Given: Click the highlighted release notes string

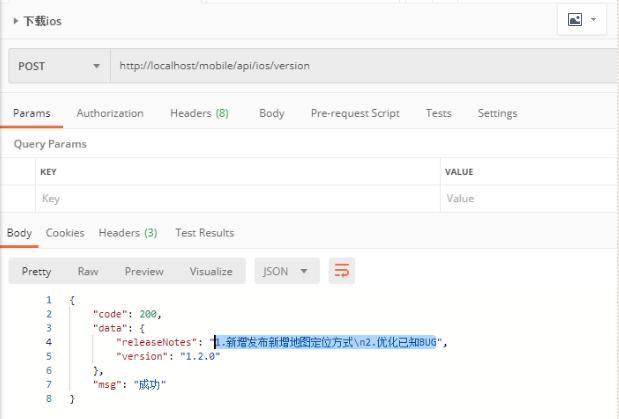Looking at the screenshot, I should coord(326,342).
